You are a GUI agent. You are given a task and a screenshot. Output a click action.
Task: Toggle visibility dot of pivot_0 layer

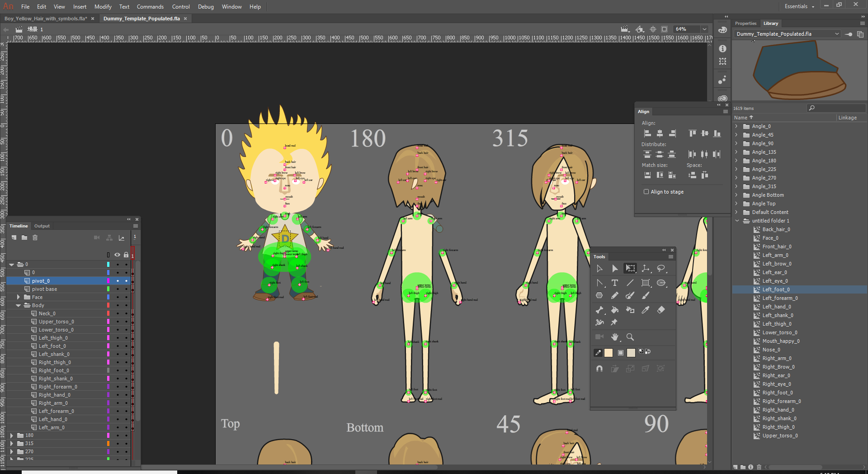[118, 281]
